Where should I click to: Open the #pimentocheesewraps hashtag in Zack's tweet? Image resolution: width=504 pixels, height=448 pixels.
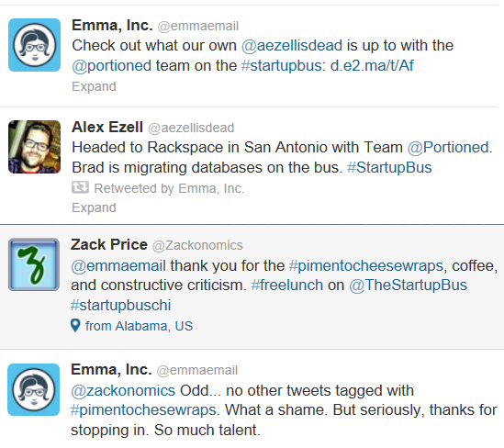click(366, 266)
